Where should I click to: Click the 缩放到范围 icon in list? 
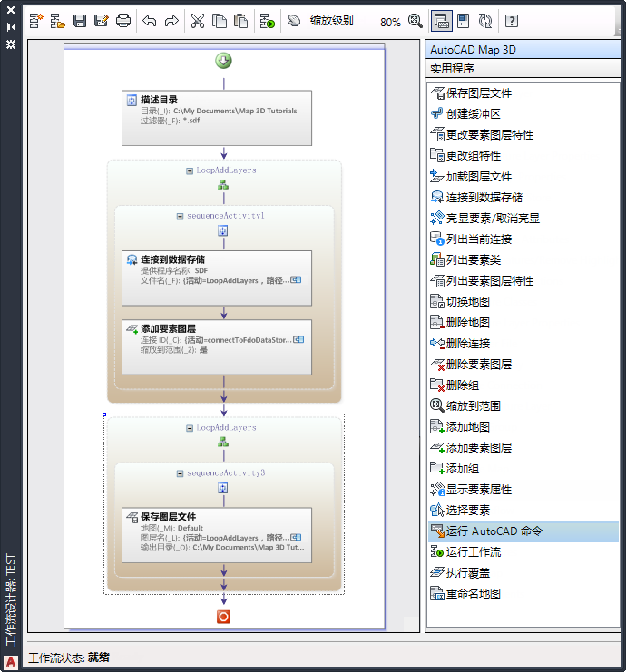pyautogui.click(x=437, y=405)
